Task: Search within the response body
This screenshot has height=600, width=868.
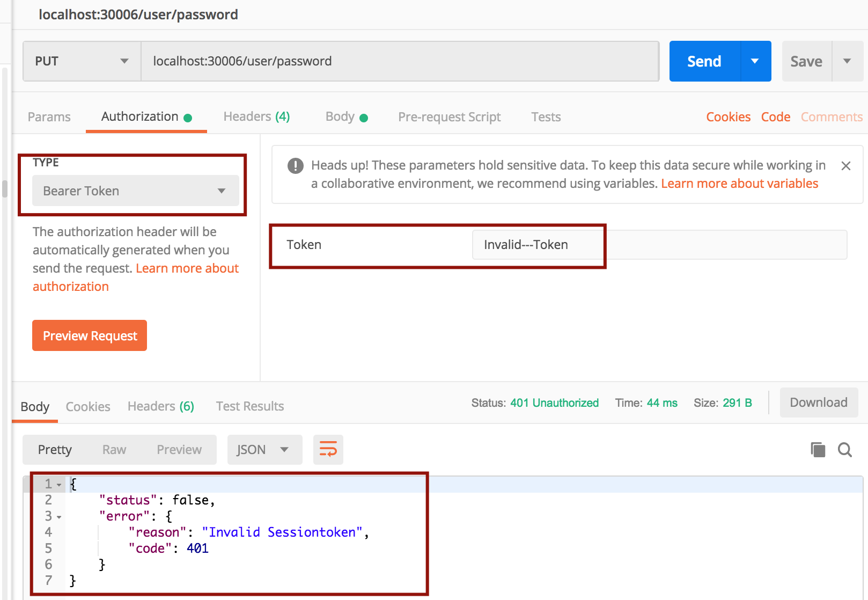Action: [845, 450]
